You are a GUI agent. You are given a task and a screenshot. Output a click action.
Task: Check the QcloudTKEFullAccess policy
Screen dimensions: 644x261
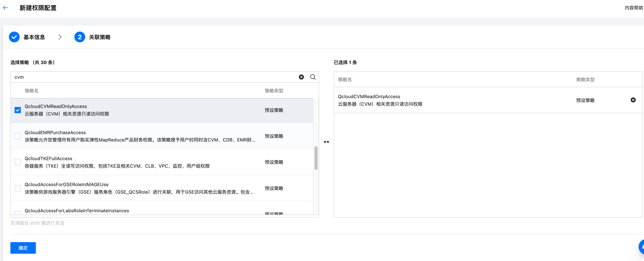18,162
